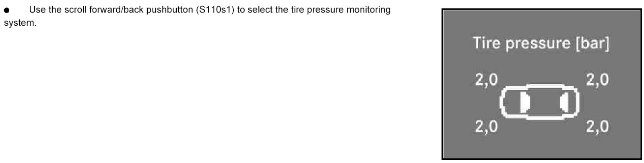This screenshot has height=163, width=644.
Task: Select the lower-left 2,0 tire pressure value
Action: tap(486, 127)
